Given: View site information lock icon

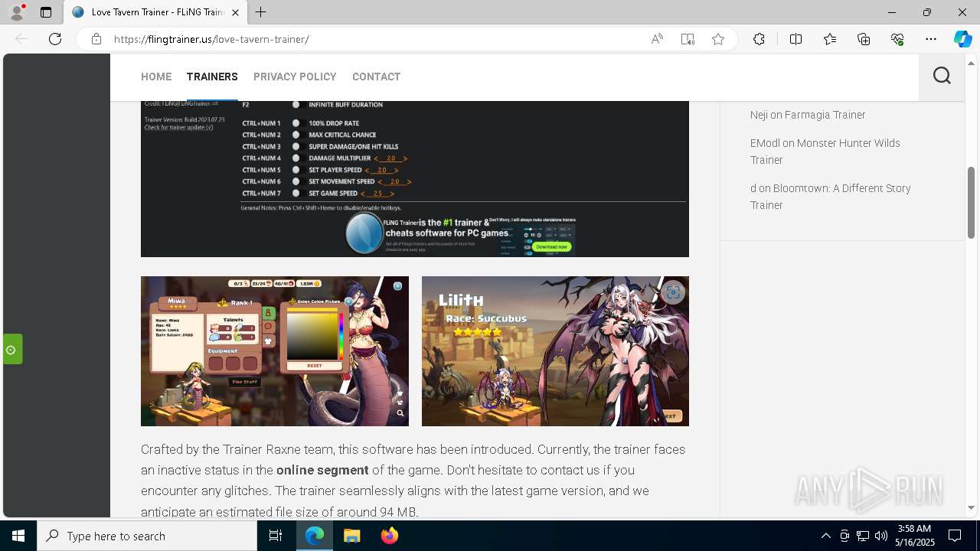Looking at the screenshot, I should [96, 39].
